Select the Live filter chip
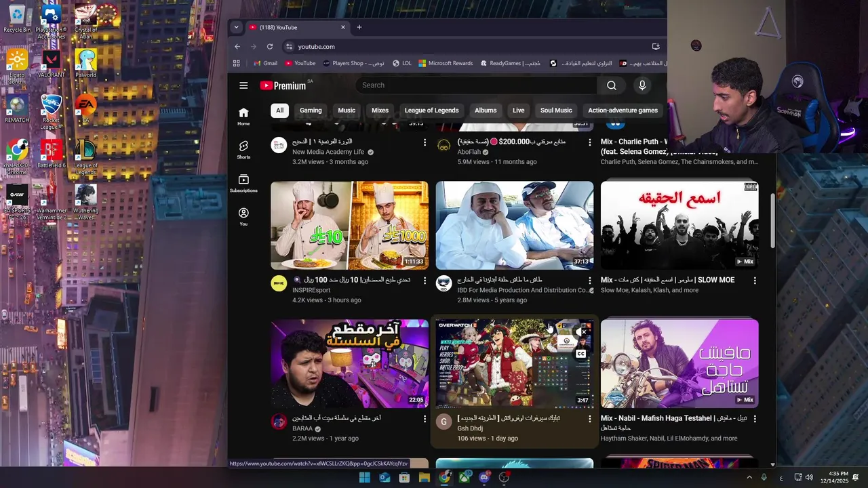868x488 pixels. (x=518, y=110)
